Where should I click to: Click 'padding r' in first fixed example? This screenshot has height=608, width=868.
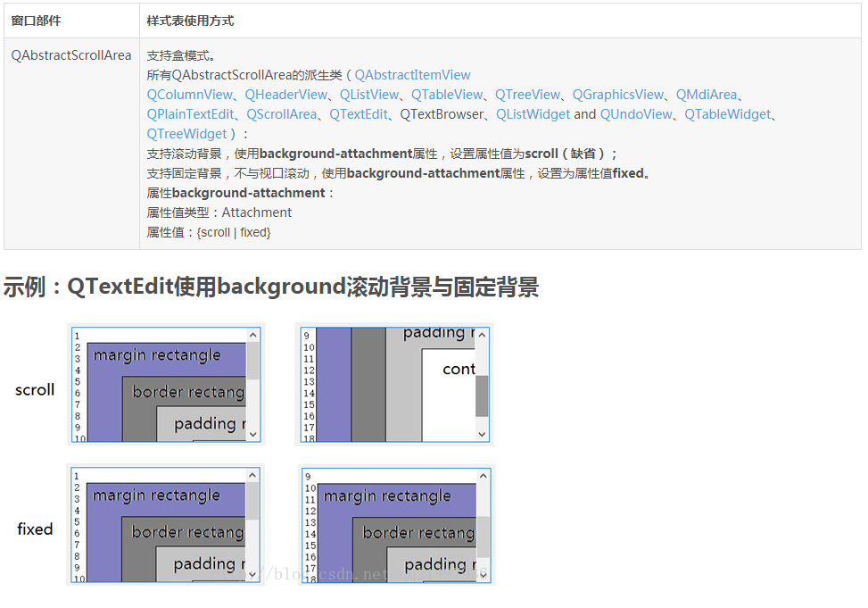tap(210, 564)
